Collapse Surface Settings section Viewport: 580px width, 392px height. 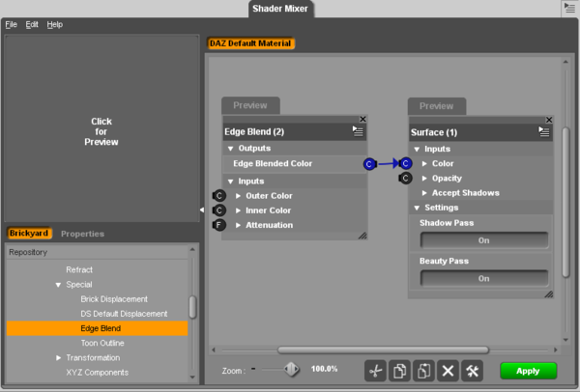[x=417, y=208]
